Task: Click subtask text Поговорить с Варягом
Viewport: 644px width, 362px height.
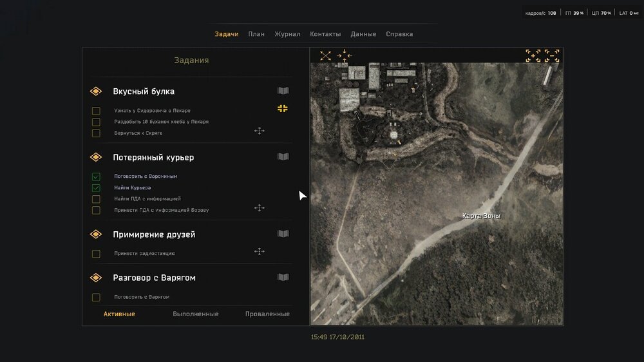Action: [142, 297]
